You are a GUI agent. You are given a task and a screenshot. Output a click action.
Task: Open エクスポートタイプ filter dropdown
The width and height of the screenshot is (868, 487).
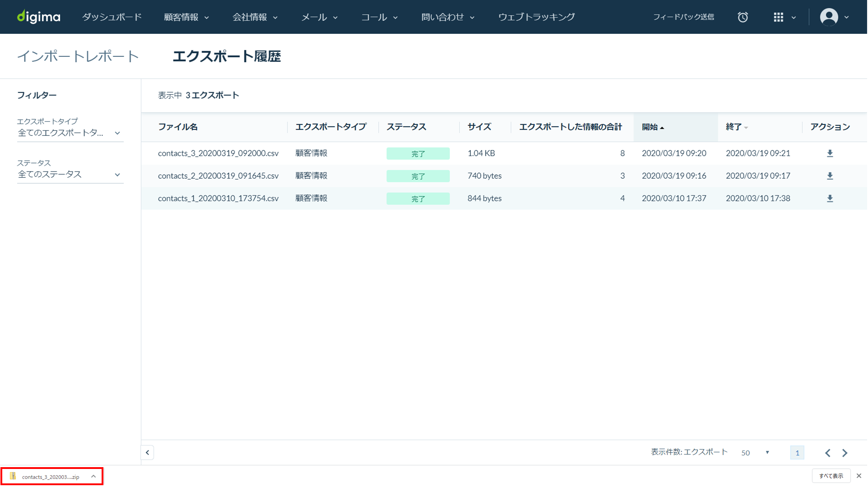[x=70, y=133]
